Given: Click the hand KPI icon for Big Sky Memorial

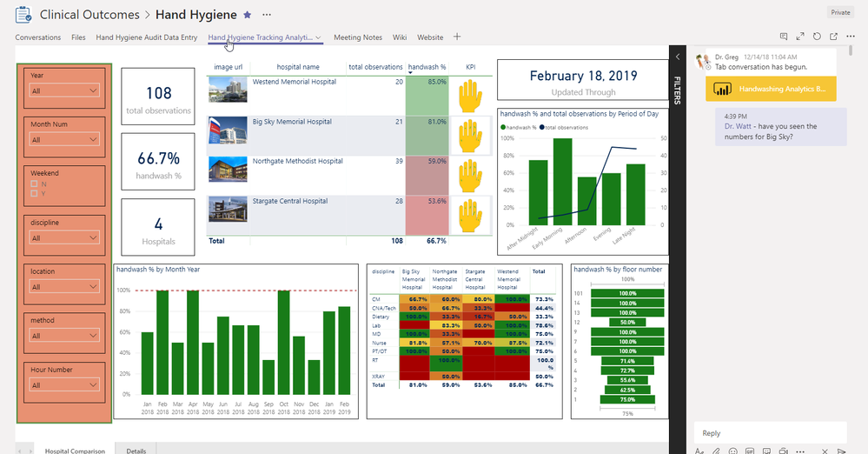Looking at the screenshot, I should point(470,136).
